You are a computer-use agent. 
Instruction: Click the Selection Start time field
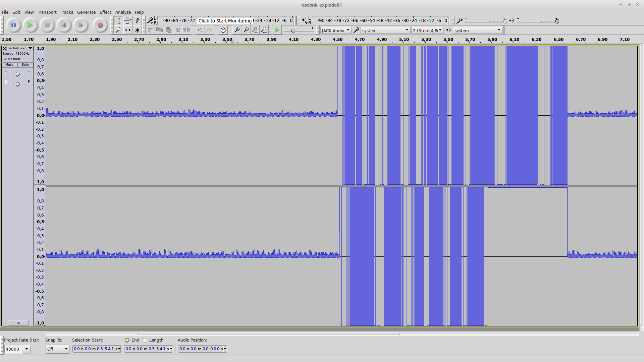pos(97,349)
